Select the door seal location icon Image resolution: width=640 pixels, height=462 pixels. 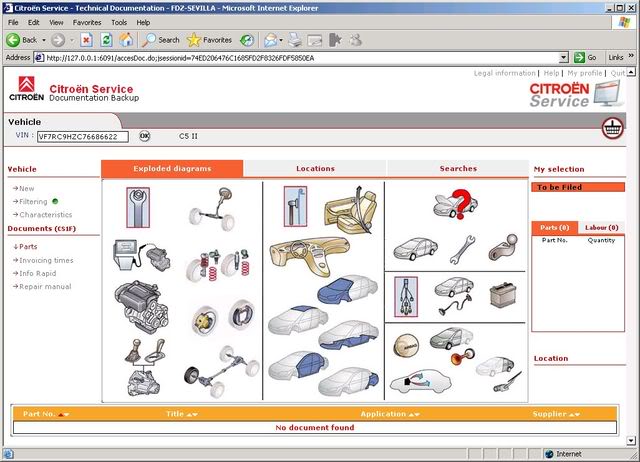click(x=295, y=206)
